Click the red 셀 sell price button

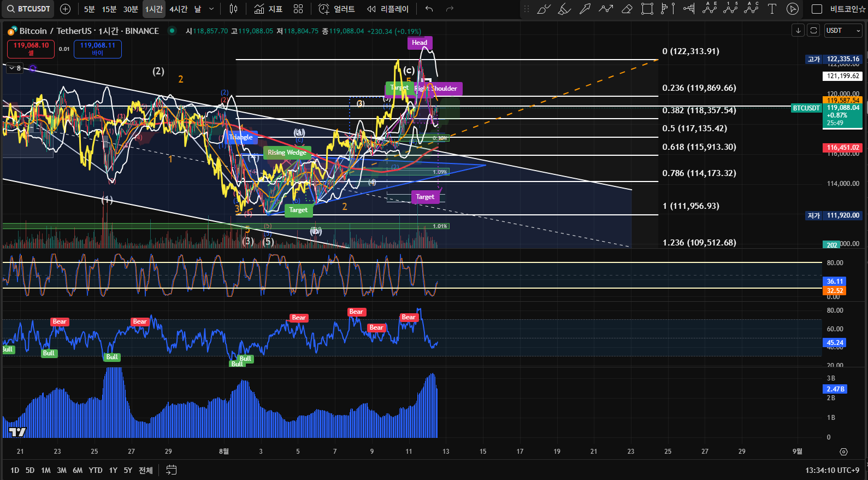[31, 49]
